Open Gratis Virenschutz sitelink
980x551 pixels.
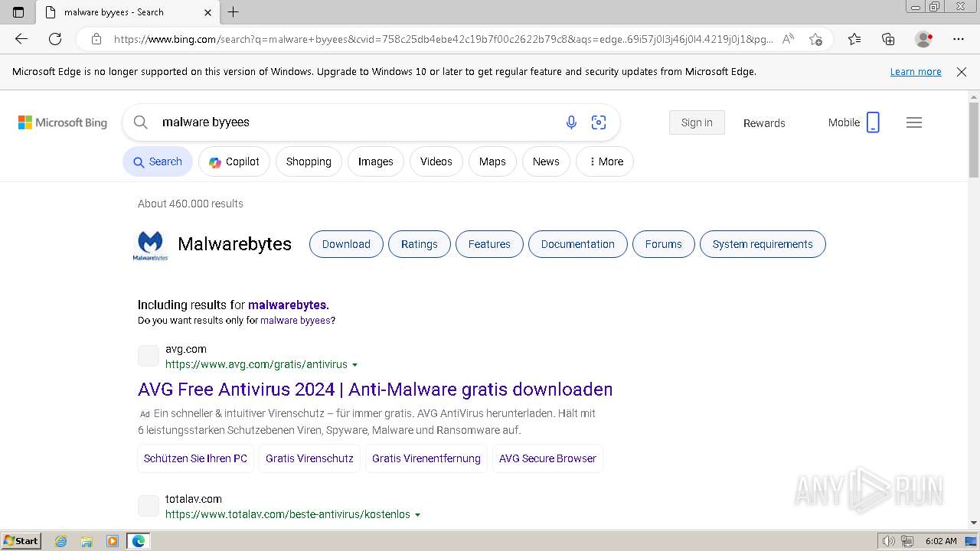click(x=309, y=458)
